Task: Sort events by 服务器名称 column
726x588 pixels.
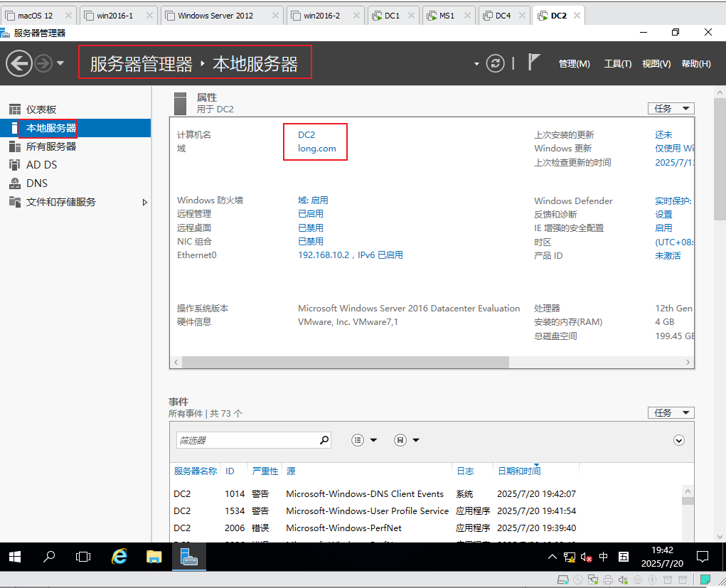Action: (196, 471)
